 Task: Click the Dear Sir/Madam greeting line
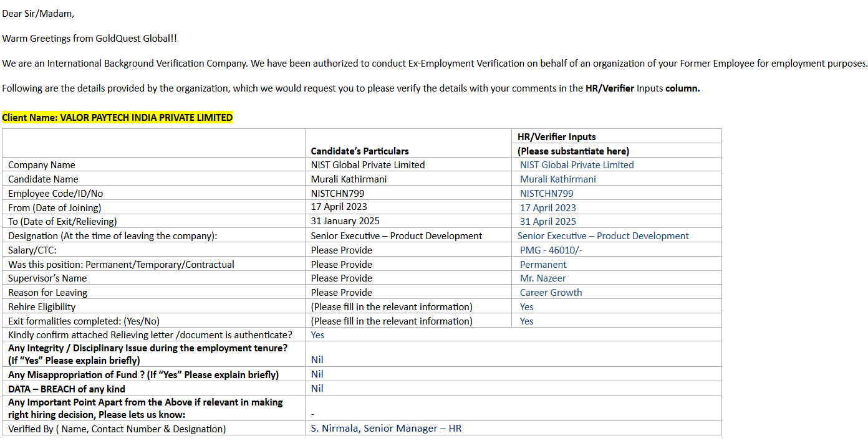tap(38, 14)
